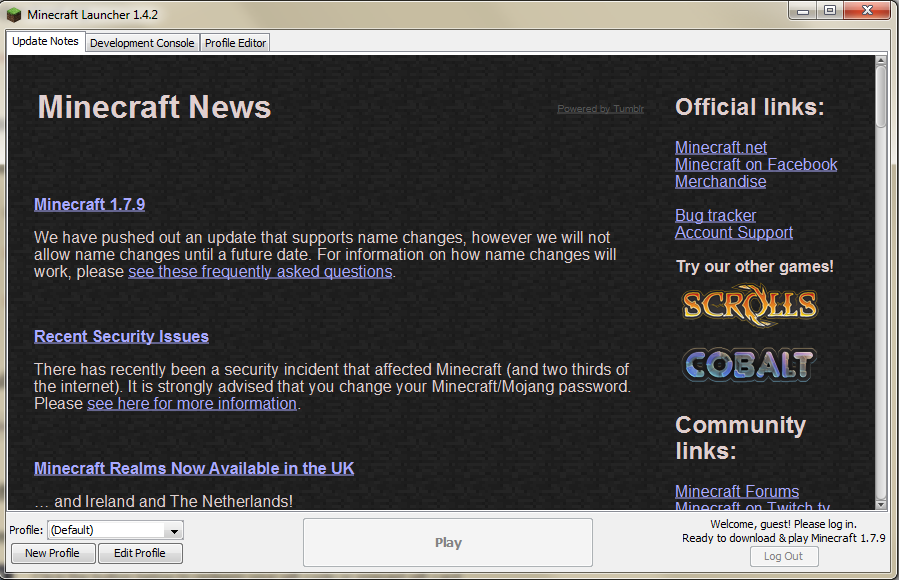
Task: Open the Profile Editor tab
Action: coord(235,43)
